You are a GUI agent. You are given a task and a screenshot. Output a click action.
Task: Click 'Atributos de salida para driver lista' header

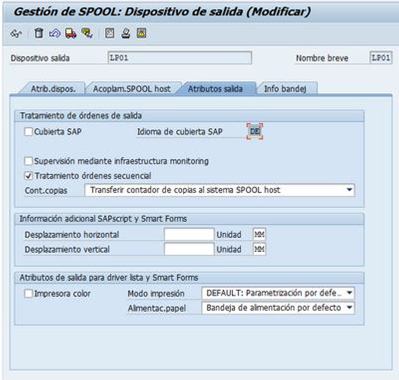tap(109, 278)
